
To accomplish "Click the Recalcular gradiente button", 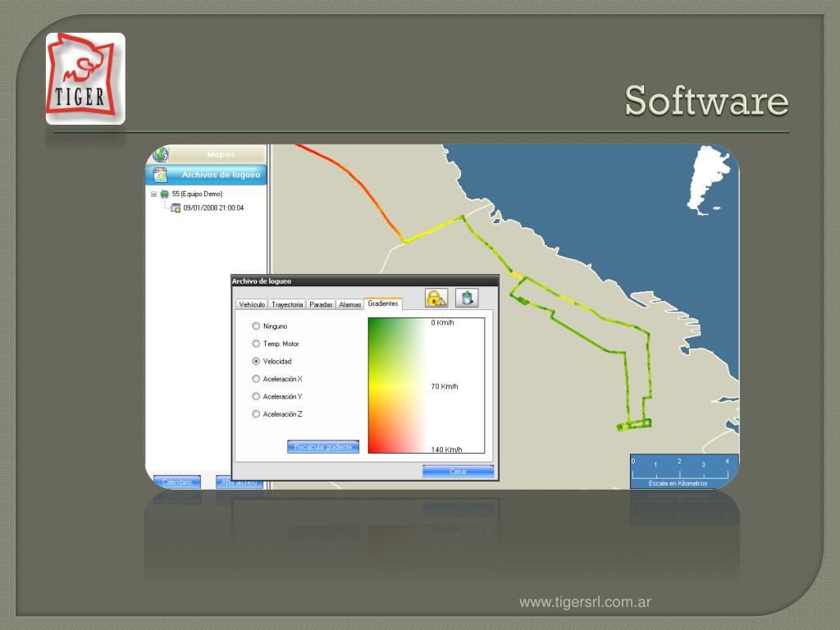I will point(323,447).
